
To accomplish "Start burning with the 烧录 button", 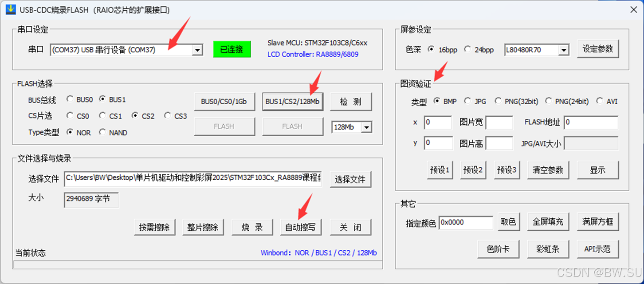I will [x=252, y=227].
